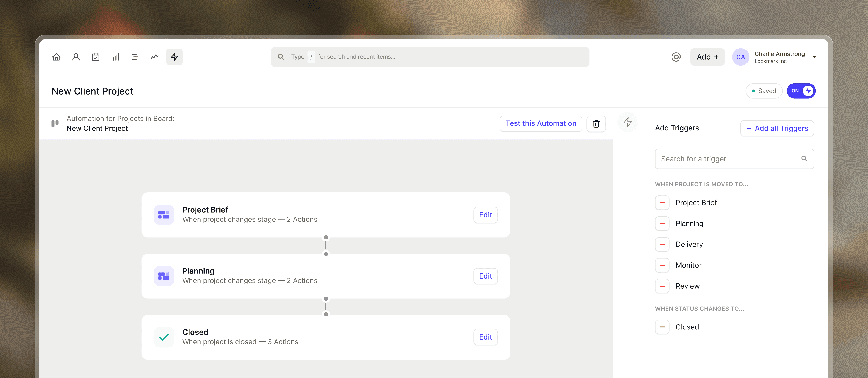Click the trash icon to delete the automation
Image resolution: width=868 pixels, height=378 pixels.
(x=596, y=124)
